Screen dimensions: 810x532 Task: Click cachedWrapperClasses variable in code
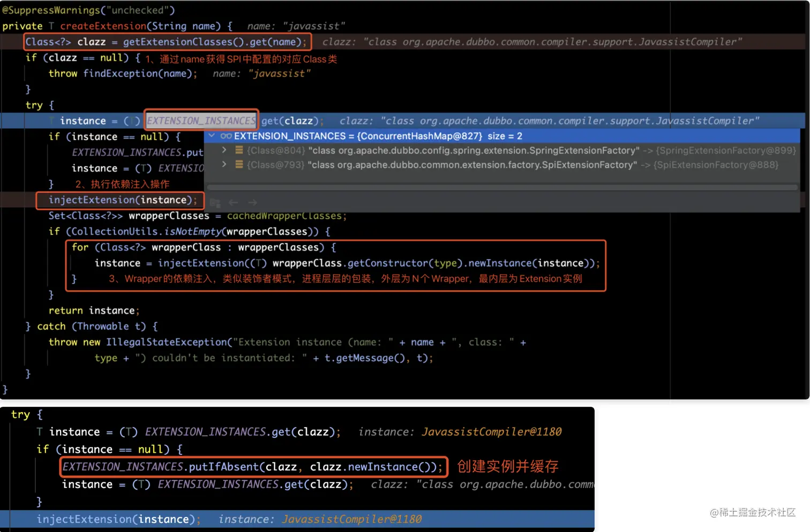[x=284, y=216]
